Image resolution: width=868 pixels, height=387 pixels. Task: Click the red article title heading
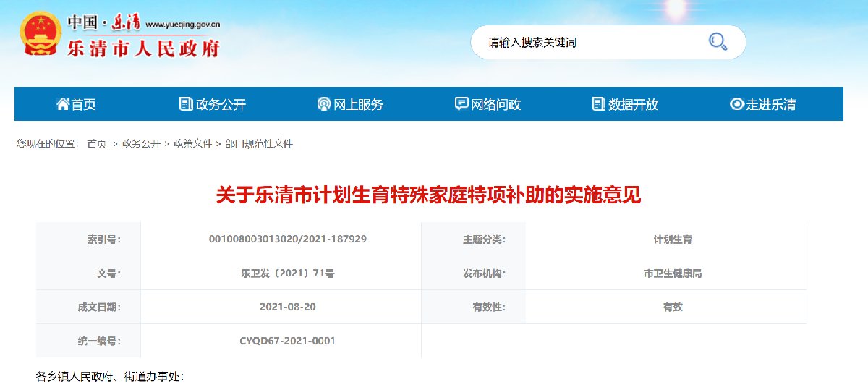tap(428, 196)
